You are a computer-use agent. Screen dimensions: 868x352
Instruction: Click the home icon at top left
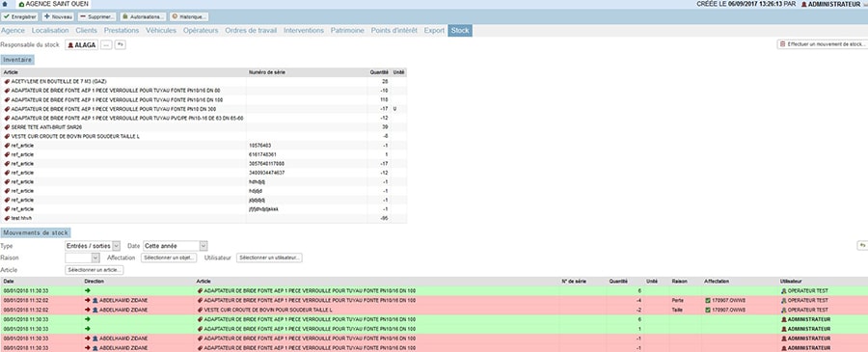[5, 4]
